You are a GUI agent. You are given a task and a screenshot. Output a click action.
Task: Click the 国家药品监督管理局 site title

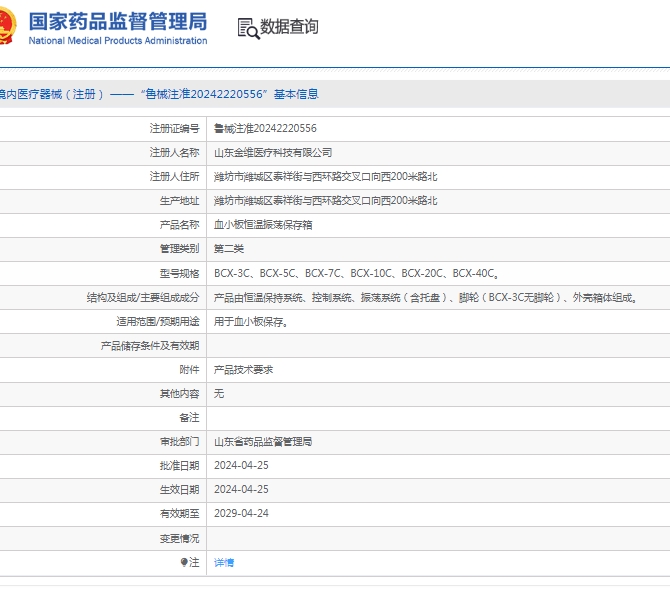click(x=118, y=21)
